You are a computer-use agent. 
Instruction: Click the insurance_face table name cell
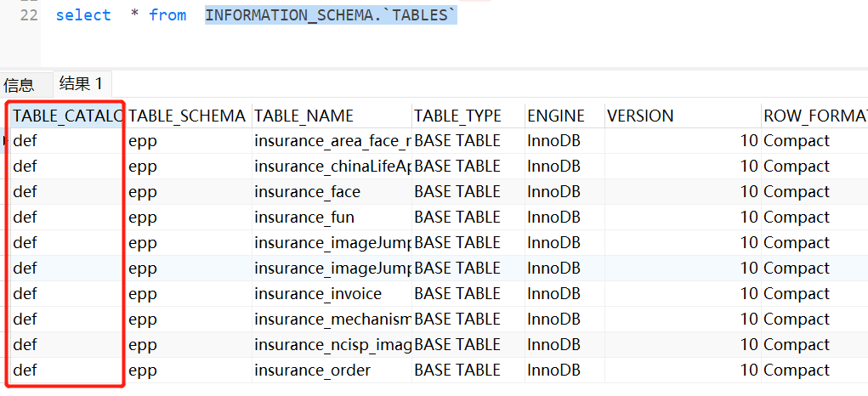point(307,192)
